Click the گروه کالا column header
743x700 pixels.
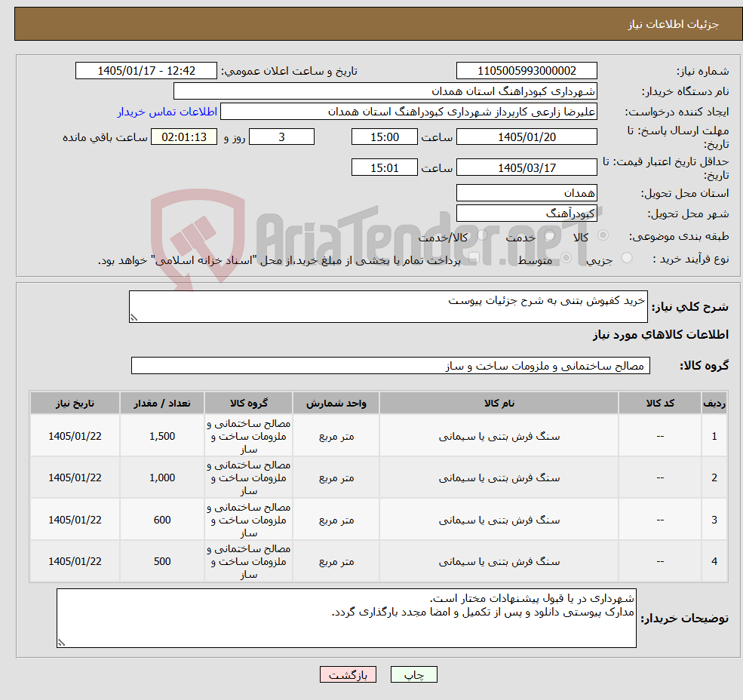pos(248,403)
